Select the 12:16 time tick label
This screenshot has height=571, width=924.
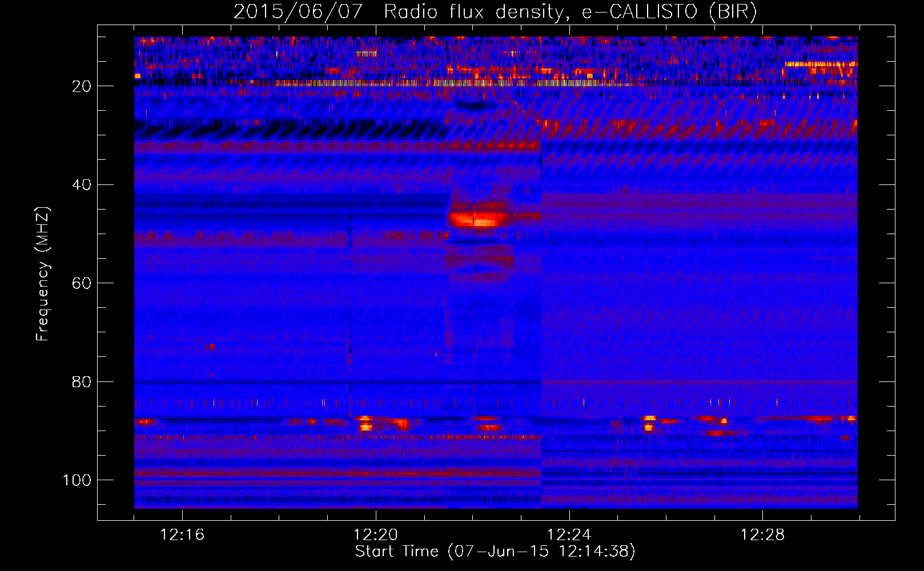[182, 535]
